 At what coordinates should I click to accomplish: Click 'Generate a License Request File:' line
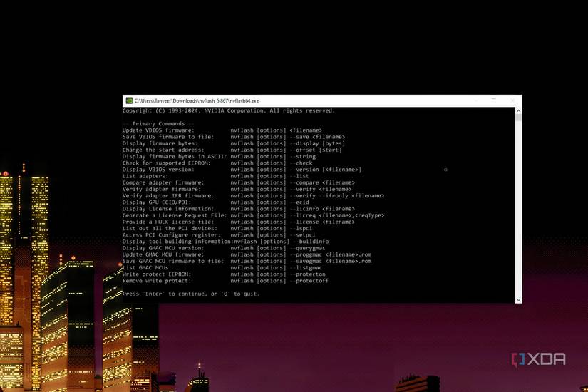pos(253,215)
